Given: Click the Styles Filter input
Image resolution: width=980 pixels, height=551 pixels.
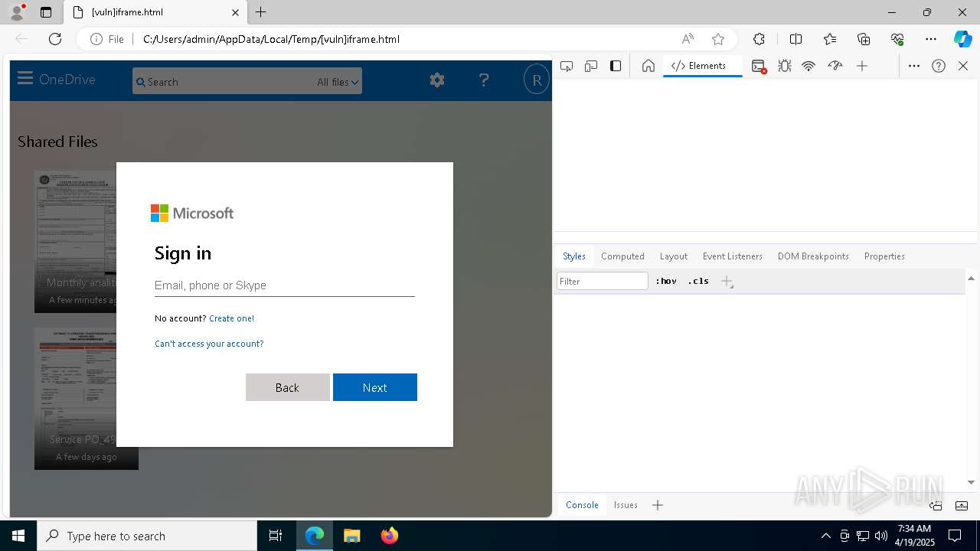Looking at the screenshot, I should (x=603, y=281).
